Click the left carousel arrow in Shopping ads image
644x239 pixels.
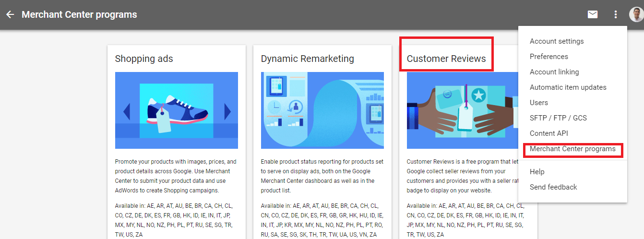click(127, 111)
